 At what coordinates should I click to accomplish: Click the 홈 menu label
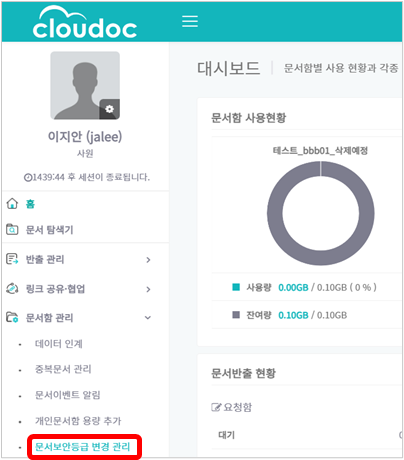tap(30, 204)
